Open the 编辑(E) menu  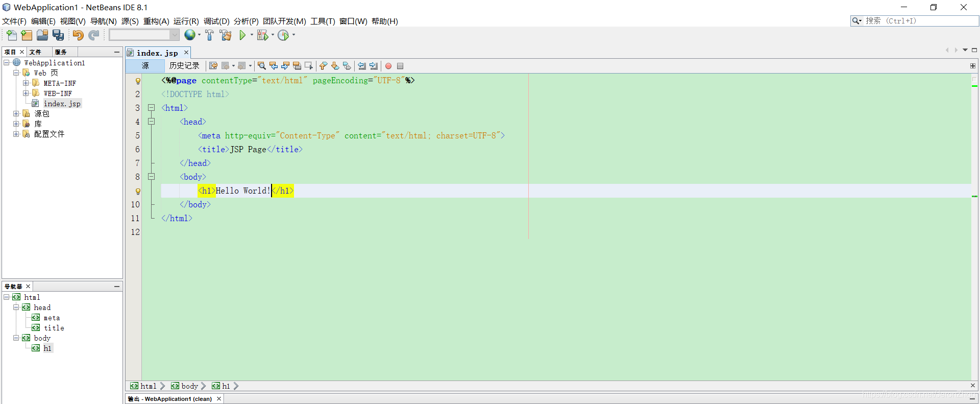43,21
